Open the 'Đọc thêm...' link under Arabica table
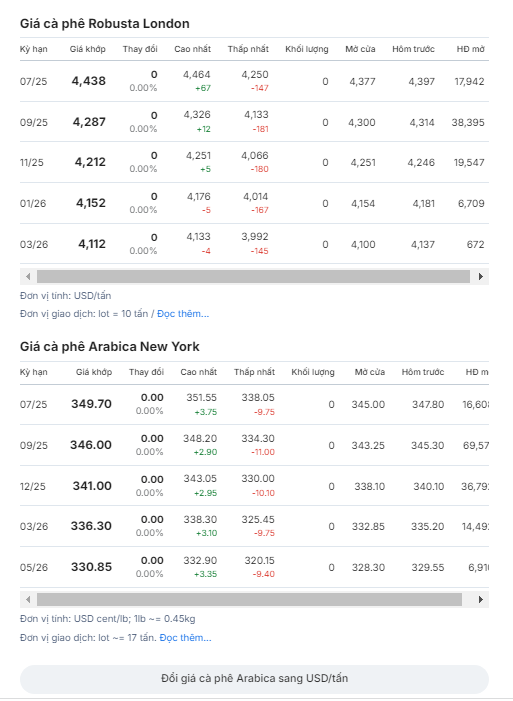513x701 pixels. [x=185, y=638]
